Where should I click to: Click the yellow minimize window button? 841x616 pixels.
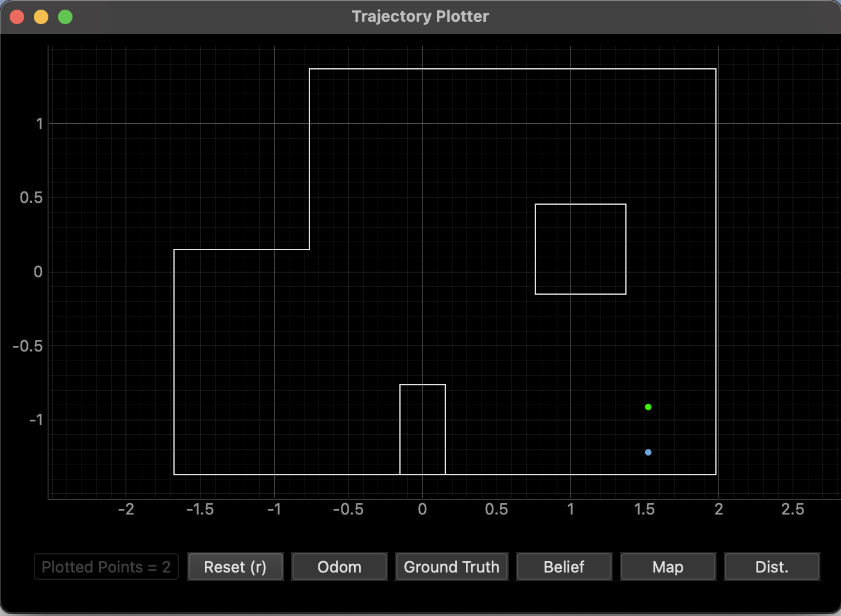click(41, 17)
